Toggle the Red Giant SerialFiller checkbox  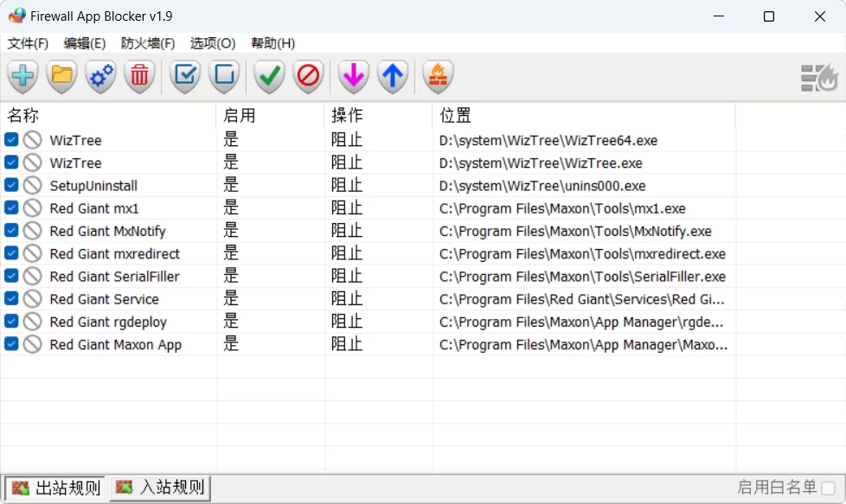[x=11, y=276]
